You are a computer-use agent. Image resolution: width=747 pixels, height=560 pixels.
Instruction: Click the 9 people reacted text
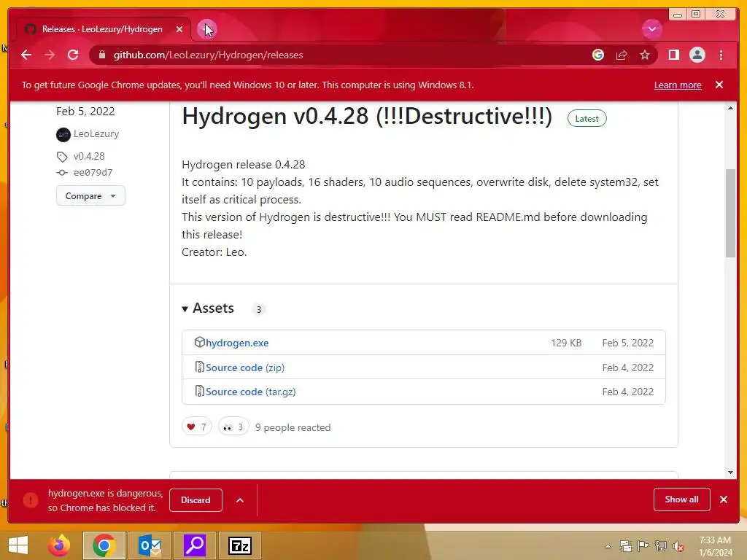[293, 427]
